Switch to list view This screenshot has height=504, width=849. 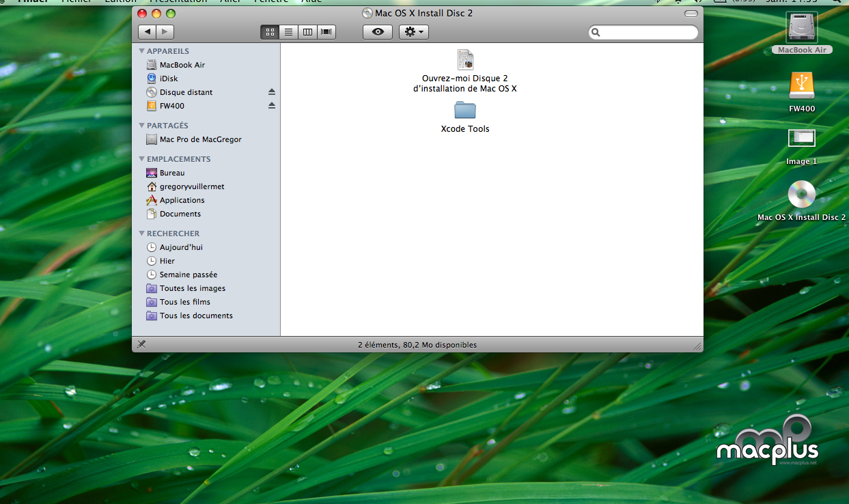pyautogui.click(x=289, y=32)
